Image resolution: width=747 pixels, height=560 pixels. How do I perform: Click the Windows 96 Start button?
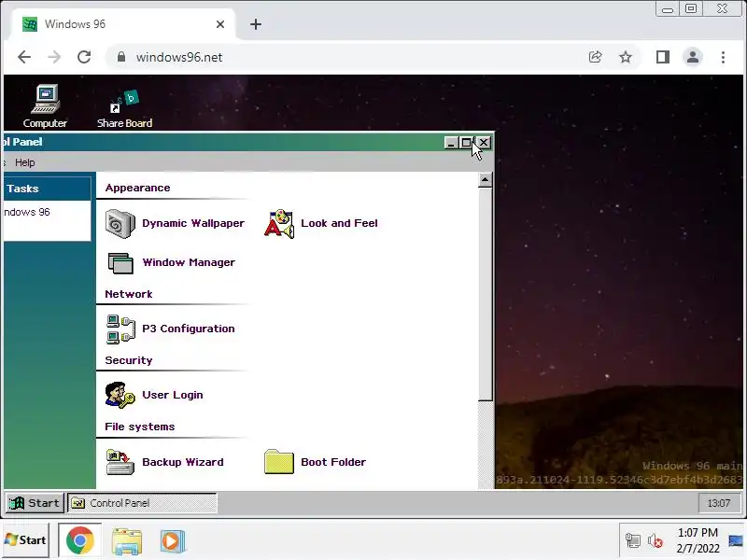pos(35,503)
